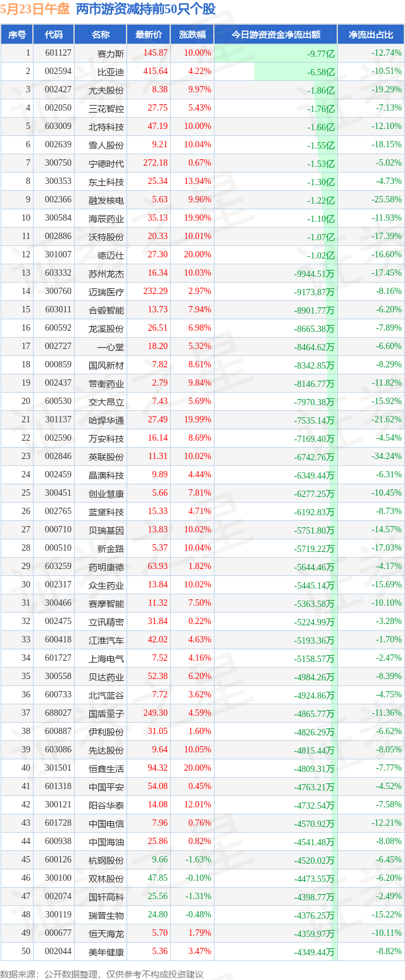Image resolution: width=405 pixels, height=980 pixels.
Task: Click stock code 300466
Action: coord(58,603)
